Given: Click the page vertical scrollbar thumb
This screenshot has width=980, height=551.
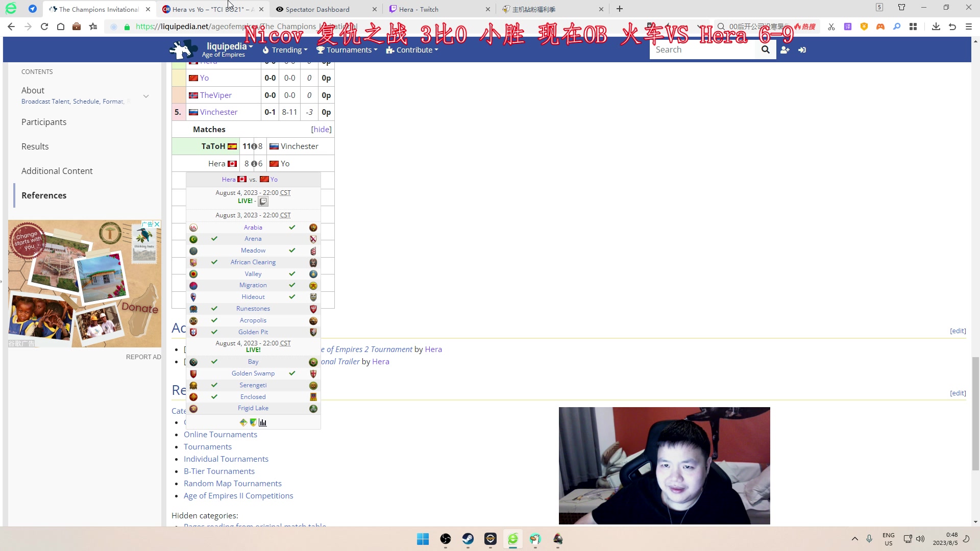Looking at the screenshot, I should tap(975, 413).
